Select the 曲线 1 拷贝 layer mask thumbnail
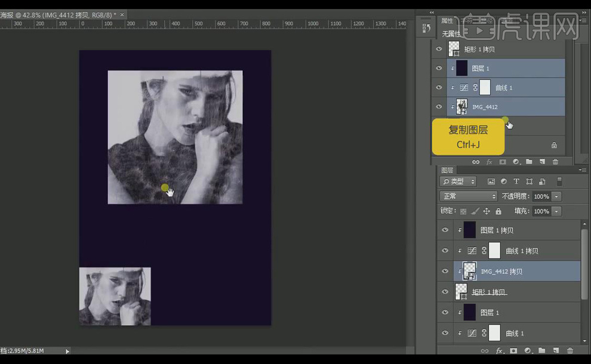591x364 pixels. click(x=494, y=251)
